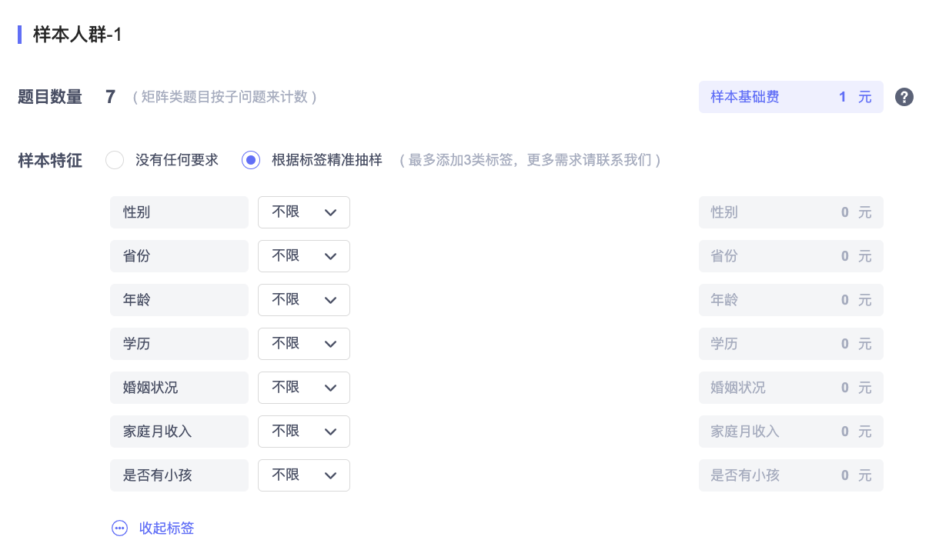Click the 省份 tag label
Viewport: 939px width, 560px height.
click(x=179, y=256)
